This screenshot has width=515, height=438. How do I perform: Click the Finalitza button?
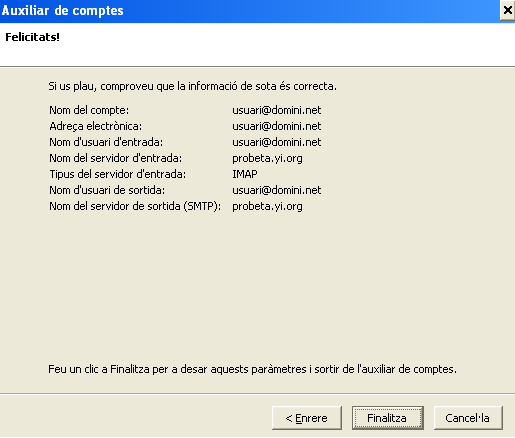tap(388, 418)
